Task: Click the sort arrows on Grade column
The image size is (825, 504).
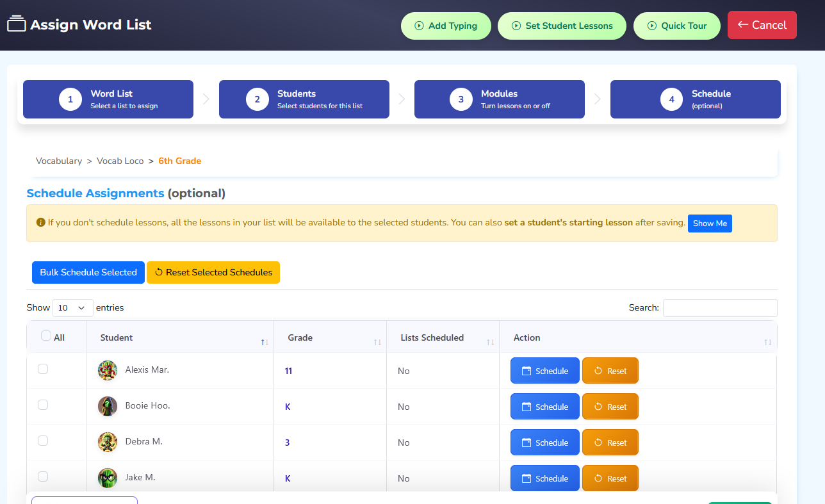Action: pyautogui.click(x=377, y=343)
